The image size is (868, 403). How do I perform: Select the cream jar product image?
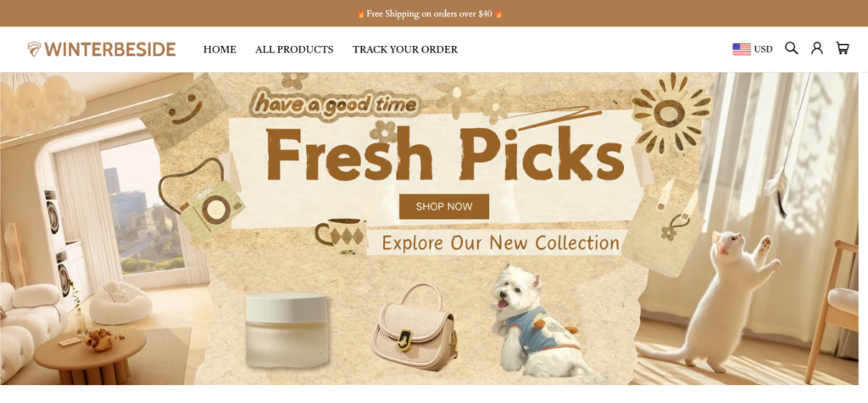coord(287,330)
